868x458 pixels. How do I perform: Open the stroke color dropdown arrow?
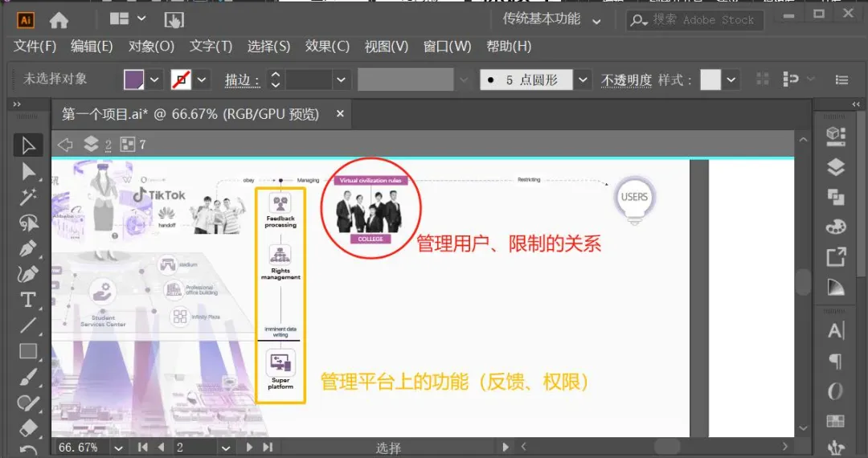[x=202, y=80]
